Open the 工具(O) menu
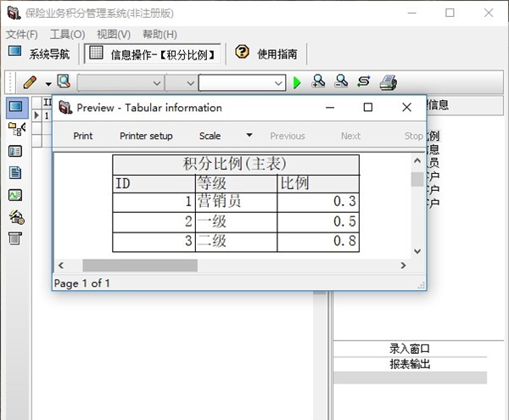The width and height of the screenshot is (509, 420). pos(68,35)
